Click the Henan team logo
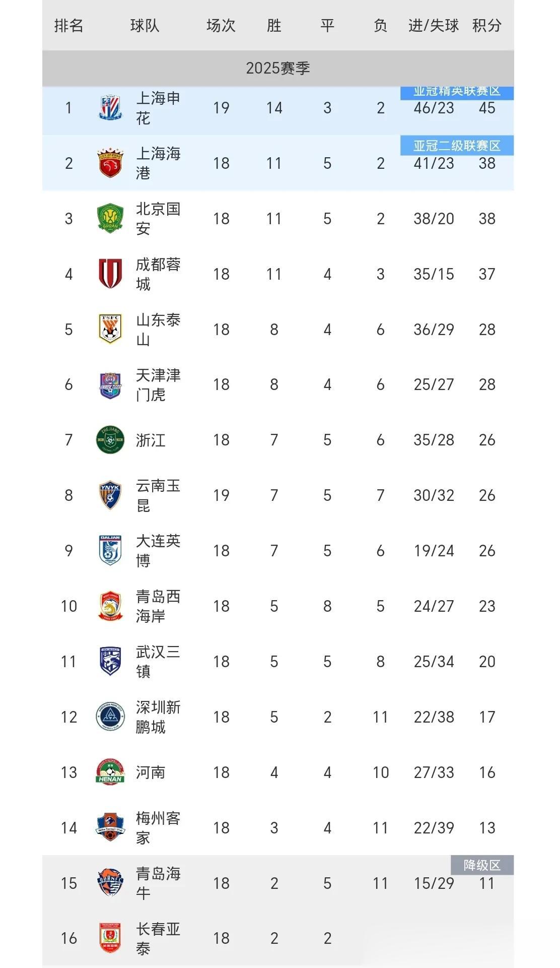 tap(110, 772)
